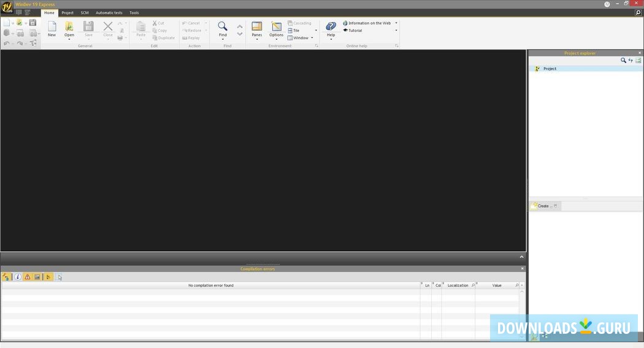Expand the Find dropdown arrow
644x348 pixels.
[x=223, y=39]
